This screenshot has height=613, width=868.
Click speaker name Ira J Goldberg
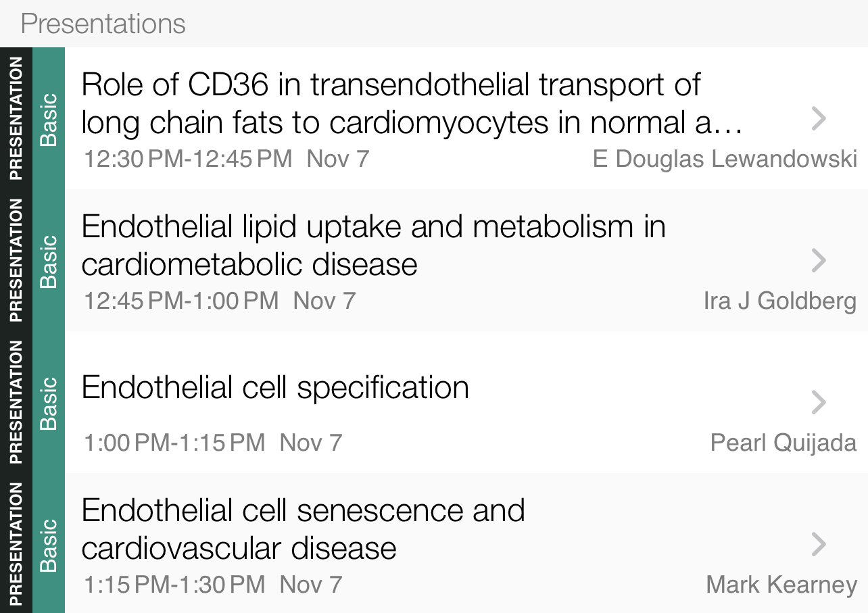779,301
